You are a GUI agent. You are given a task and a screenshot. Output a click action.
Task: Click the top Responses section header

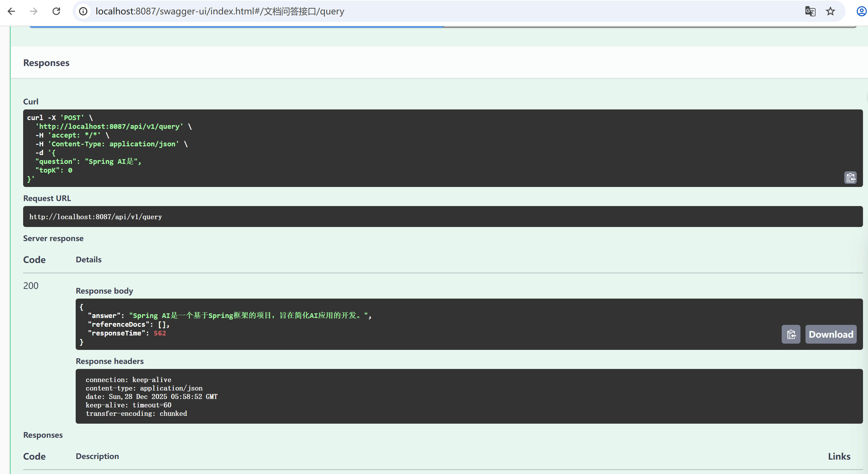point(46,63)
